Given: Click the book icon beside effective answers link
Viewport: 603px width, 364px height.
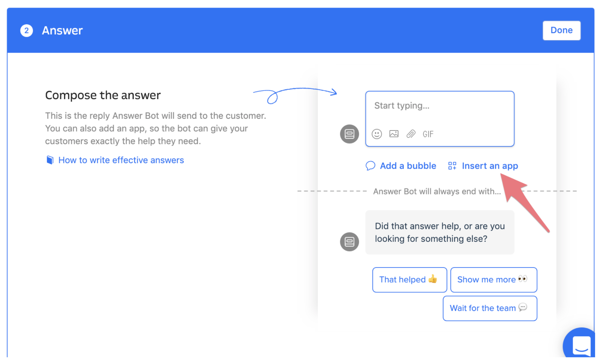Looking at the screenshot, I should click(x=50, y=160).
